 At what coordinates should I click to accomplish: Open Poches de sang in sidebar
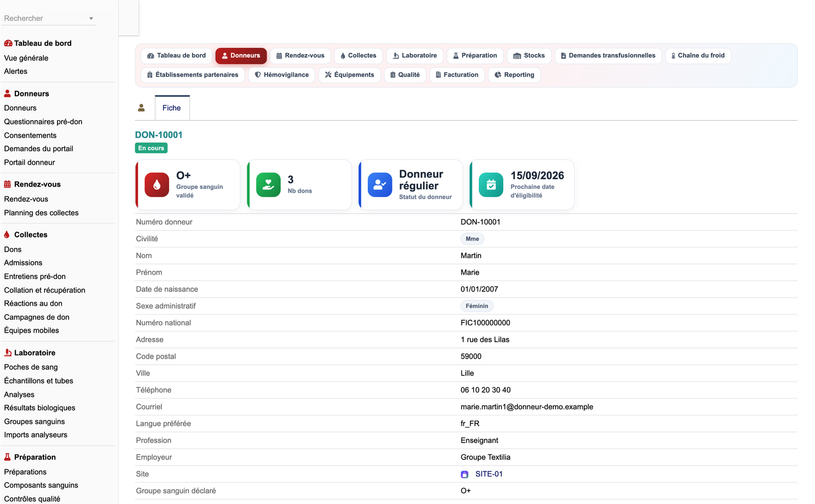tap(31, 367)
